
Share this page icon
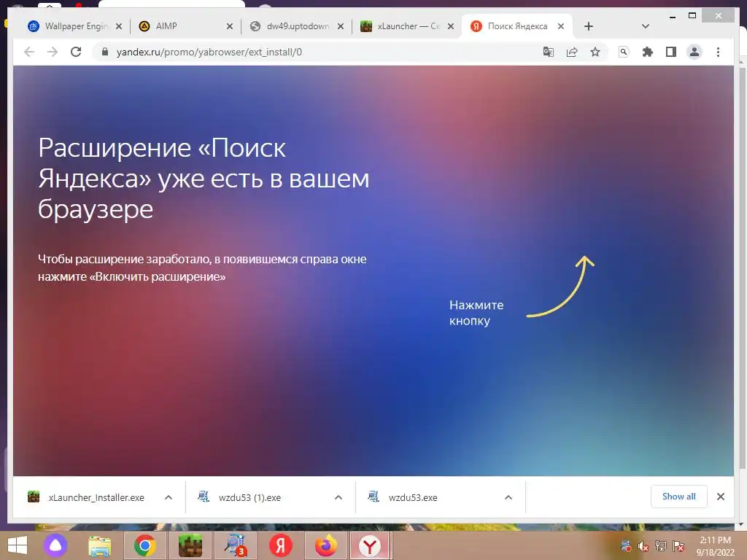point(572,52)
